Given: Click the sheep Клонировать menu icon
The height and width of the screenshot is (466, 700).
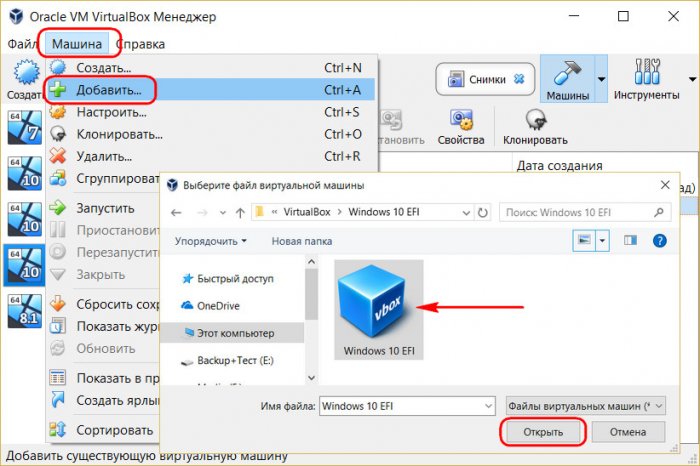Looking at the screenshot, I should [x=58, y=134].
